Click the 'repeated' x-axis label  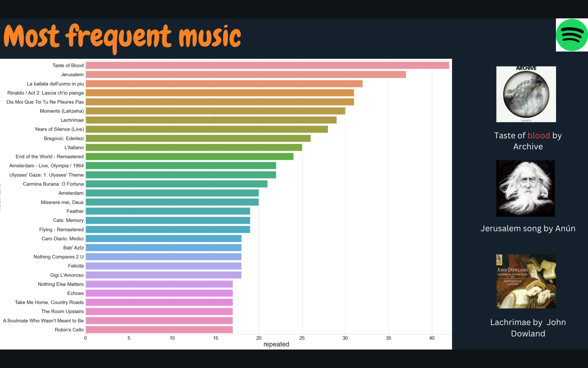click(x=276, y=344)
